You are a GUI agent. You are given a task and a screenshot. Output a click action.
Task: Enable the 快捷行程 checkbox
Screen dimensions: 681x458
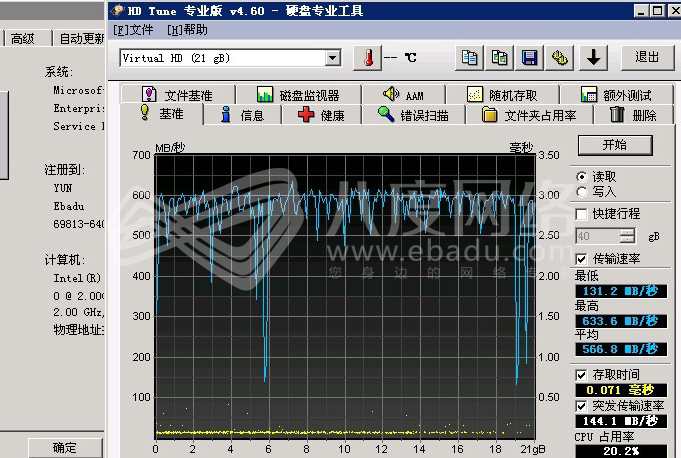pos(581,214)
